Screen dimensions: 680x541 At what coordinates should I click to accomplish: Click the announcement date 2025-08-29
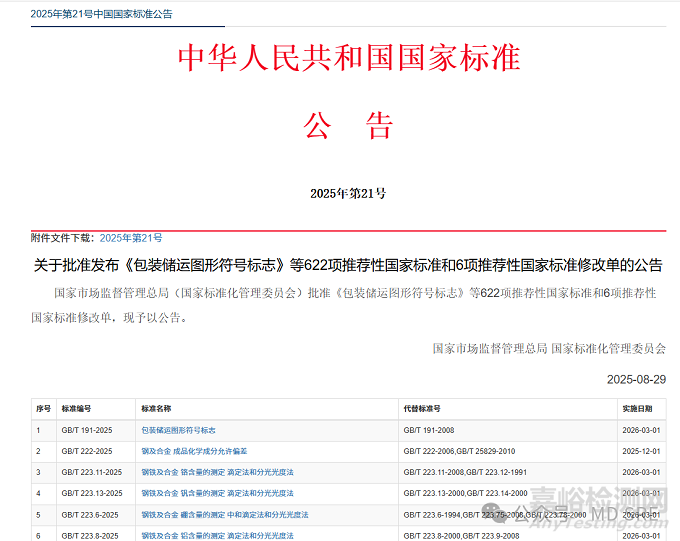pos(636,380)
